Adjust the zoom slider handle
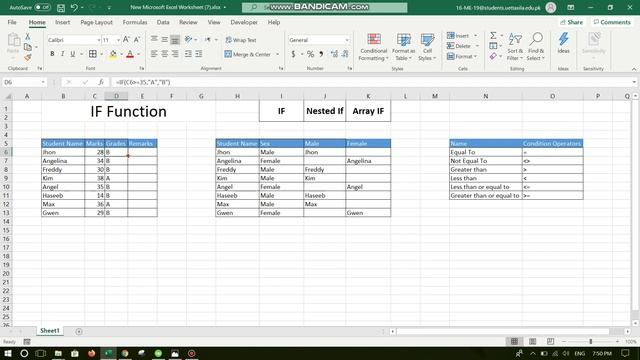 (591, 341)
